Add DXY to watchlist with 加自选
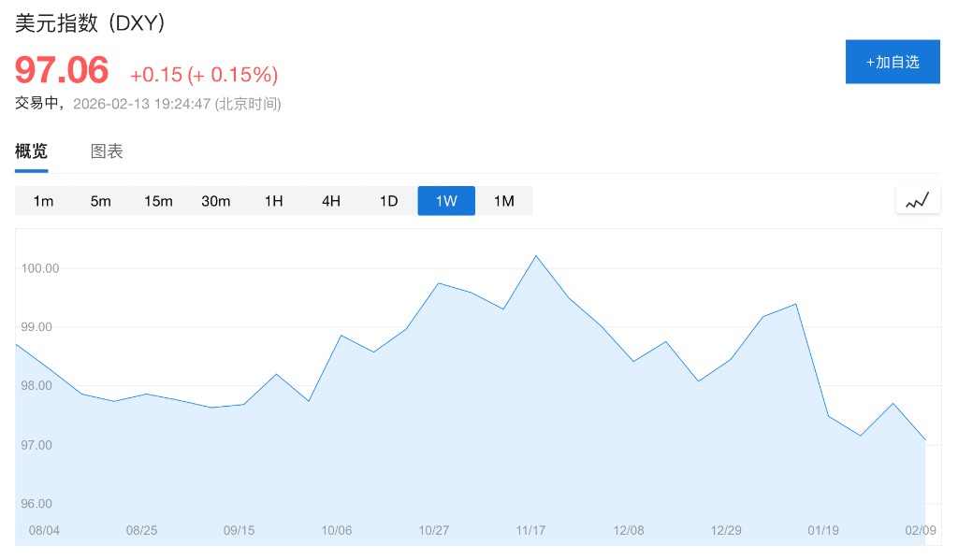958x560 pixels. tap(893, 62)
